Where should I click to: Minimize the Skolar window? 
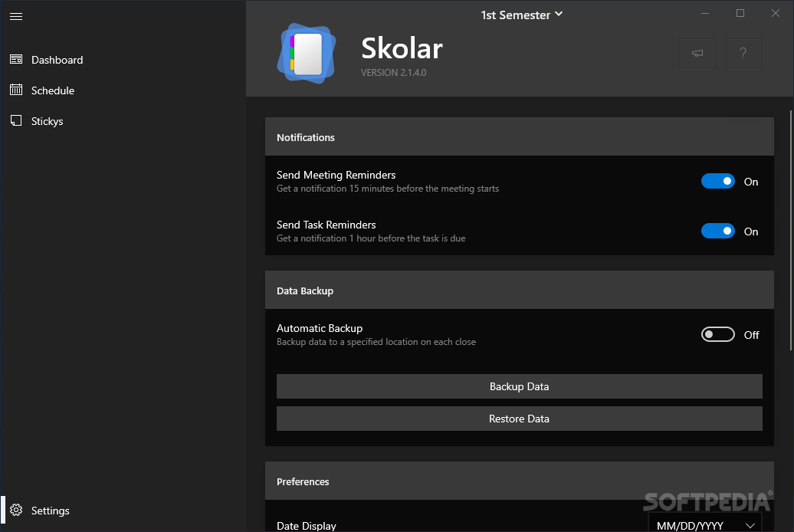click(705, 13)
